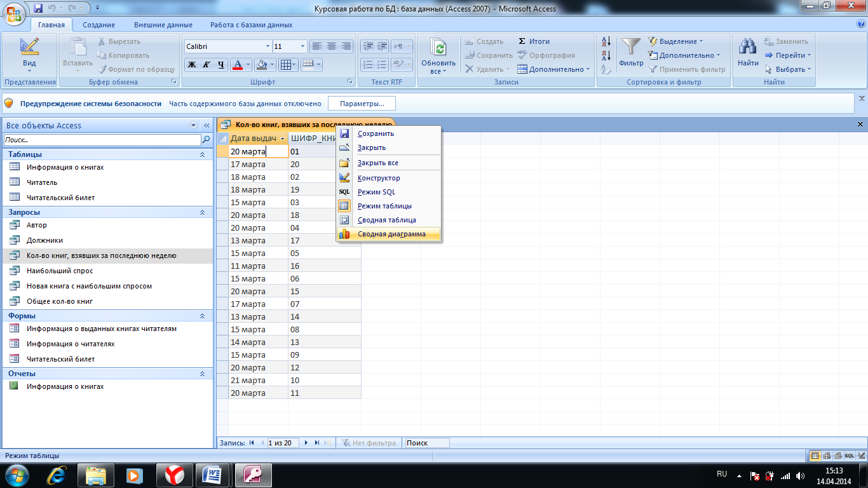The height and width of the screenshot is (488, 868).
Task: Collapse navigation pane with chevron button
Action: pyautogui.click(x=207, y=126)
